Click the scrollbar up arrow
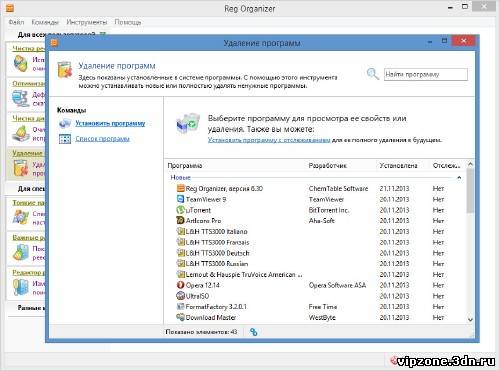The width and height of the screenshot is (500, 371). [470, 164]
